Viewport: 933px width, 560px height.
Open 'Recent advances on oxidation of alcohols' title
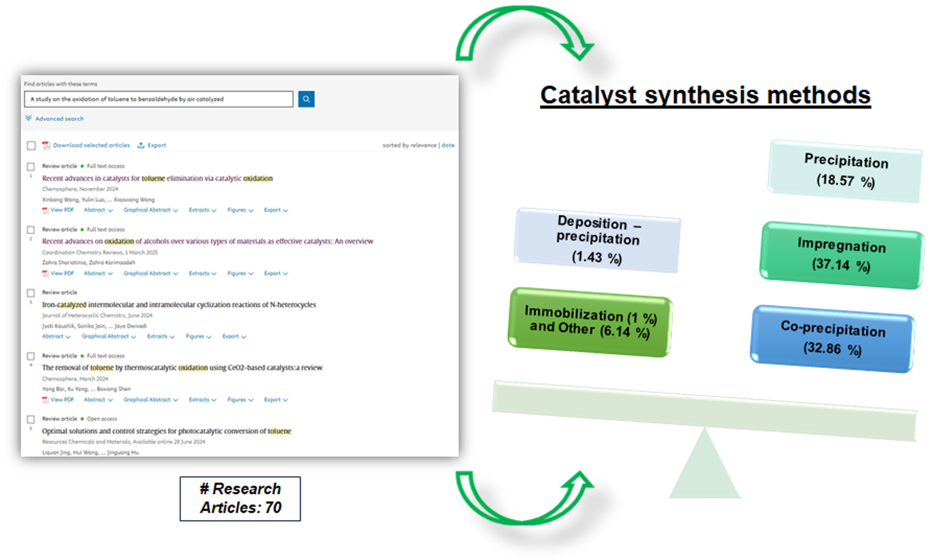coord(207,241)
